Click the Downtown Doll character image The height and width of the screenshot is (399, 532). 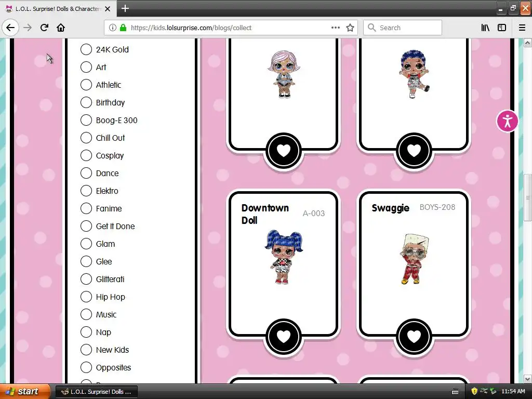pos(284,257)
